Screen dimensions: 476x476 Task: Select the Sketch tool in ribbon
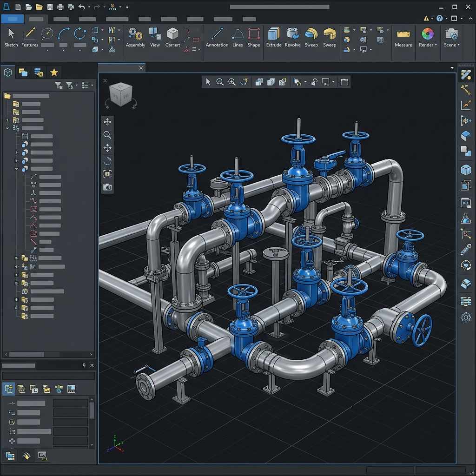pyautogui.click(x=11, y=38)
